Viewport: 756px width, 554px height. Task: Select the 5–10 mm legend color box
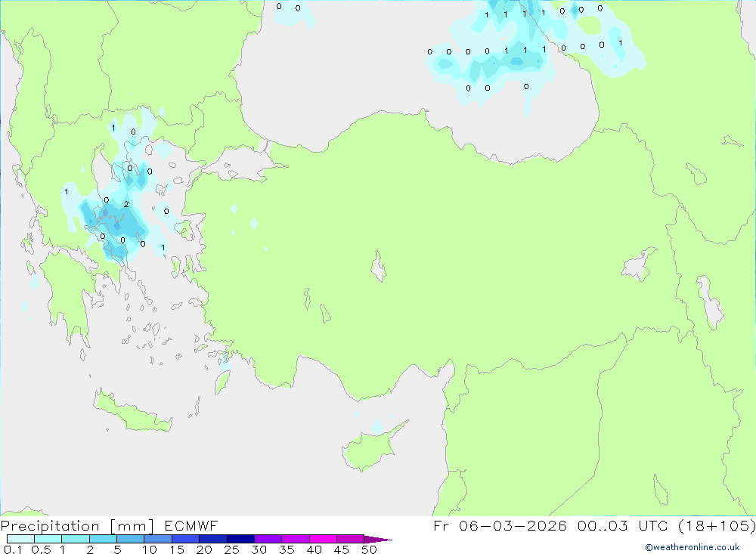[x=131, y=539]
